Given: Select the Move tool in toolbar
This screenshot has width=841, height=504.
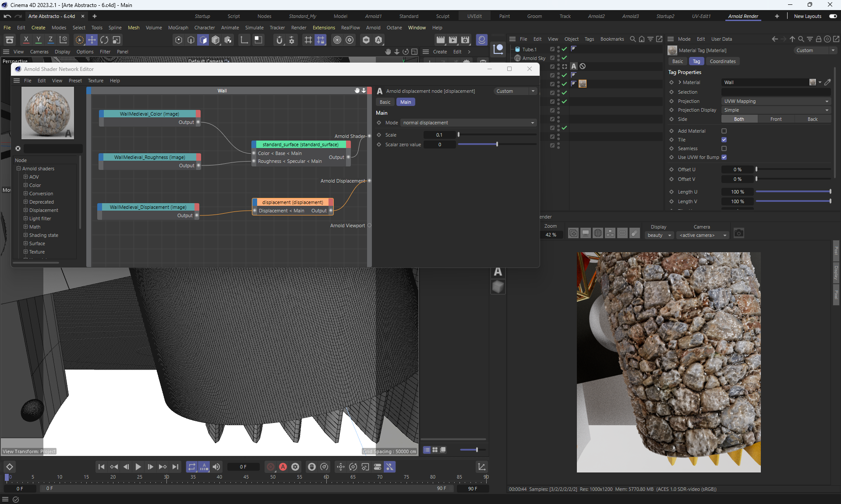Looking at the screenshot, I should (92, 40).
